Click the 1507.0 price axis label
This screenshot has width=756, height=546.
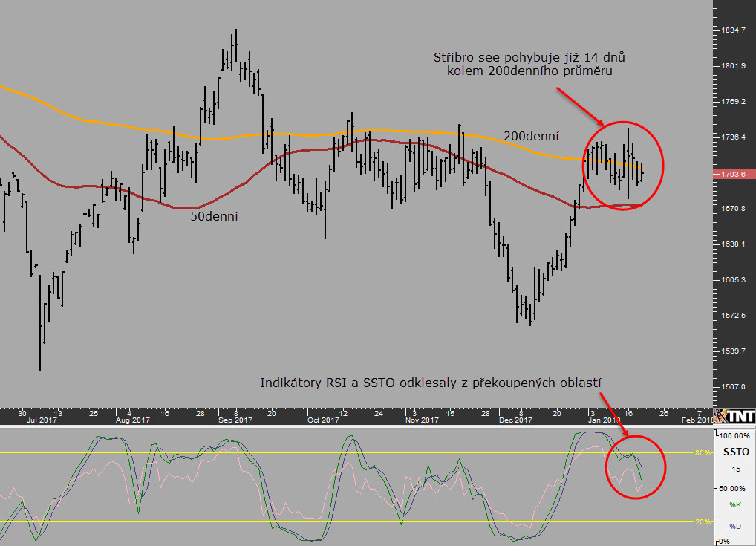point(733,387)
